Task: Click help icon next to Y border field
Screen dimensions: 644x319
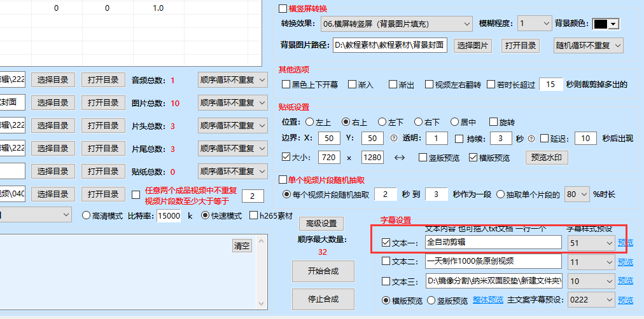Action: [393, 139]
